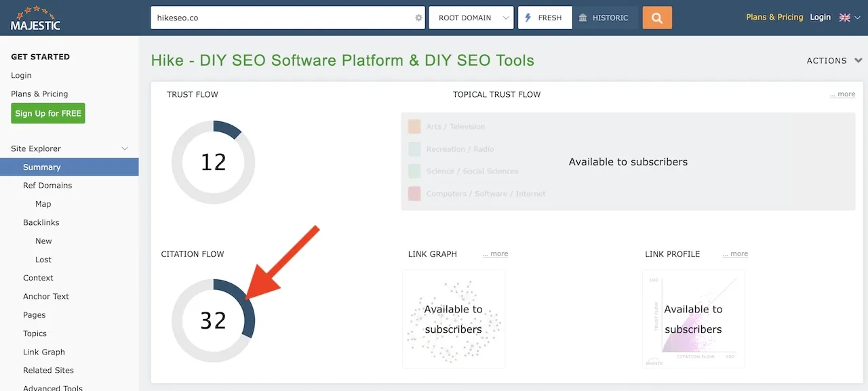Click the Science / Social Sciences swatch
The width and height of the screenshot is (868, 391).
pos(414,171)
